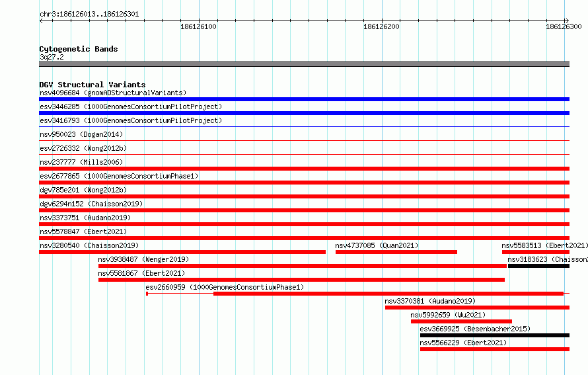Select the red bar under dgv6294n152
588x375 pixels.
point(304,210)
